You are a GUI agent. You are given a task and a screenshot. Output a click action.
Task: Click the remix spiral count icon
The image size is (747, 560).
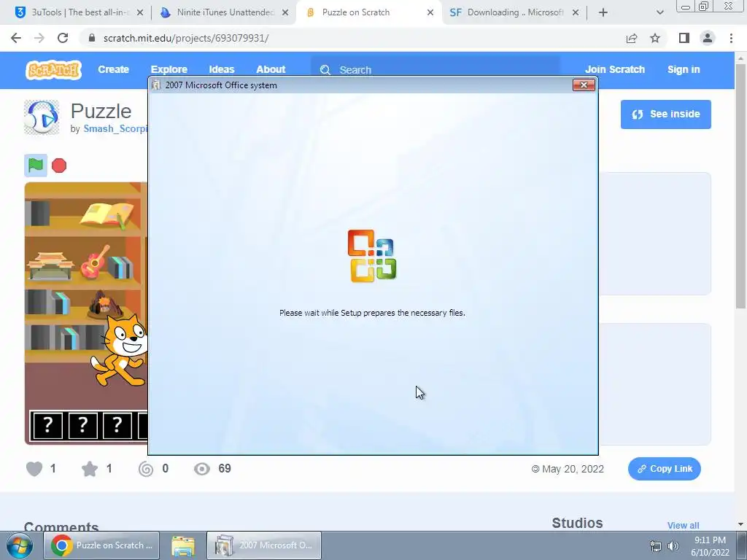[146, 469]
